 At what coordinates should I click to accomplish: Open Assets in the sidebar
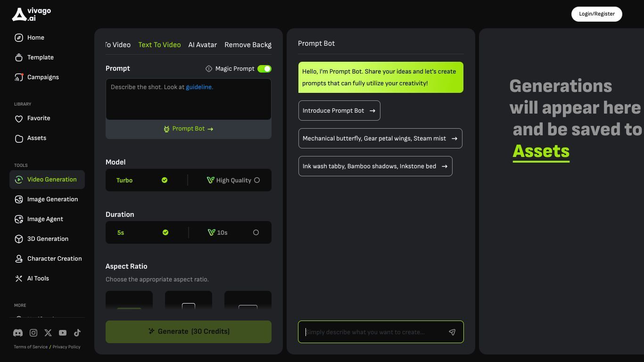47,138
